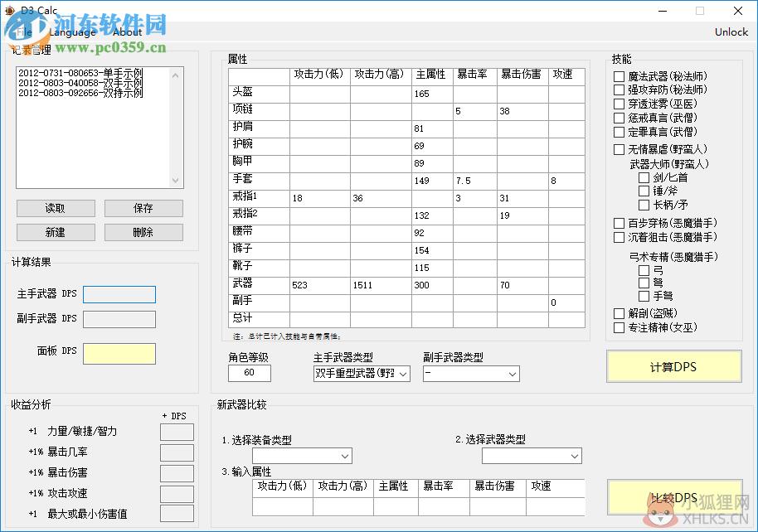Open the Language menu
This screenshot has width=758, height=532.
[72, 31]
